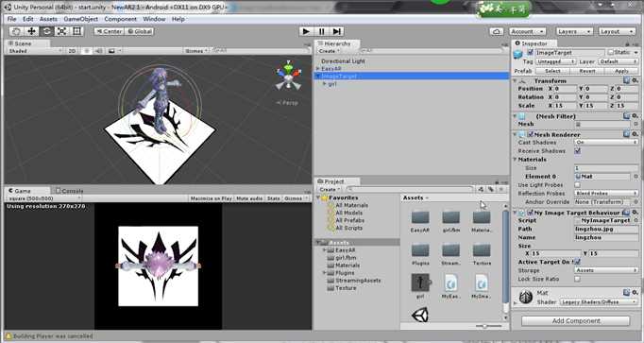Open EasyAR folder thumbnail in Assets grid
This screenshot has width=644, height=343.
pyautogui.click(x=420, y=217)
